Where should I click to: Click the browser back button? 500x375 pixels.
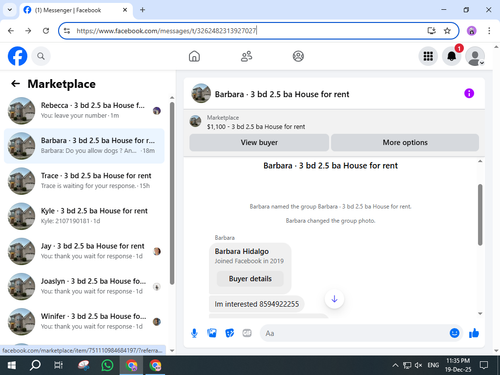pyautogui.click(x=11, y=31)
